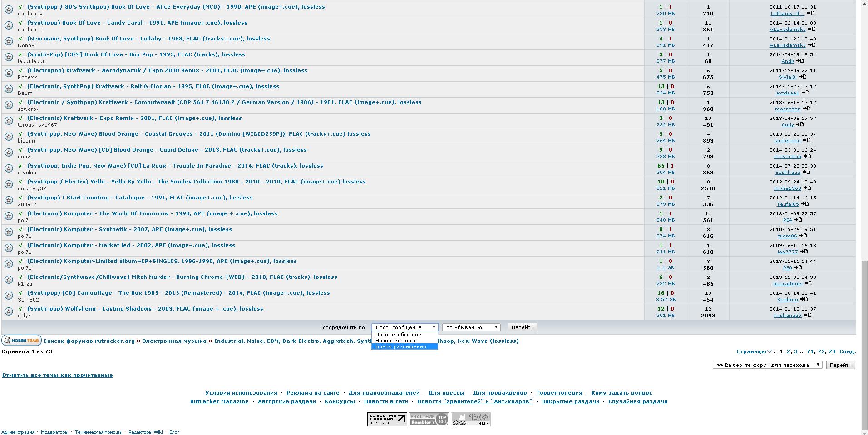The height and width of the screenshot is (435, 868).
Task: Click star icon beside La Roux Trouble In Paradise
Action: tap(9, 168)
